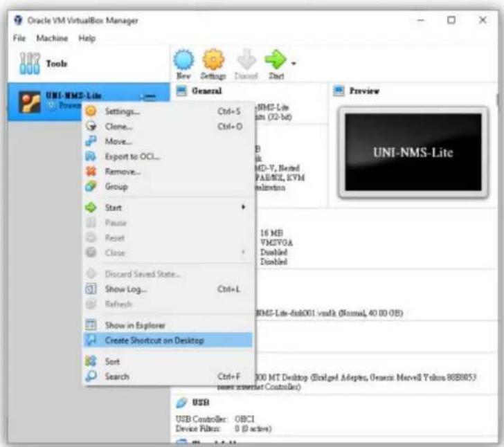Click Discard Saved State... menu entry

(167, 274)
